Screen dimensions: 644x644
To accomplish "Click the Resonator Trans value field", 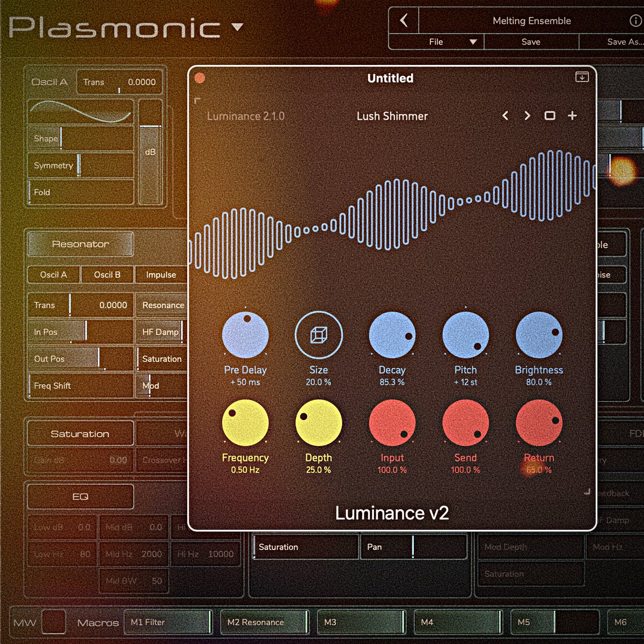I will pyautogui.click(x=80, y=305).
